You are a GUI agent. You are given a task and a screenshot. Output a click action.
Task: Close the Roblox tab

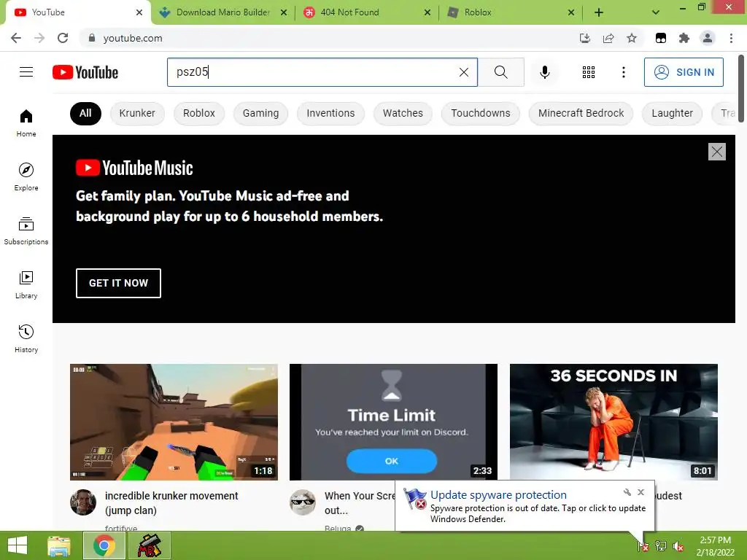570,12
